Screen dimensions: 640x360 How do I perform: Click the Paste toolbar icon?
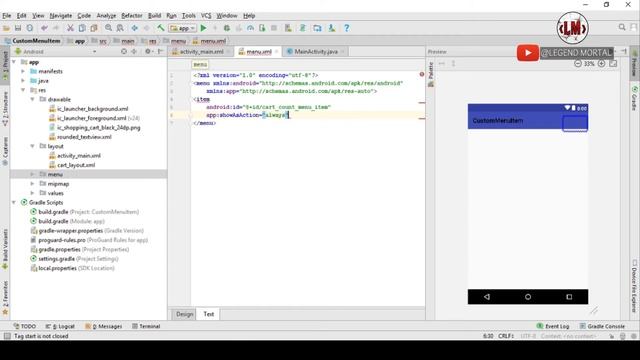(x=94, y=28)
